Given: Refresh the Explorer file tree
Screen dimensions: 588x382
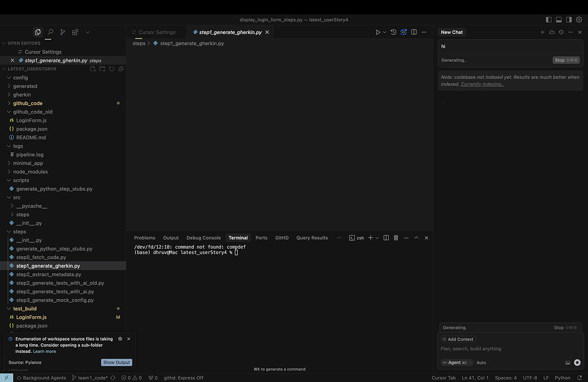Looking at the screenshot, I should 110,68.
